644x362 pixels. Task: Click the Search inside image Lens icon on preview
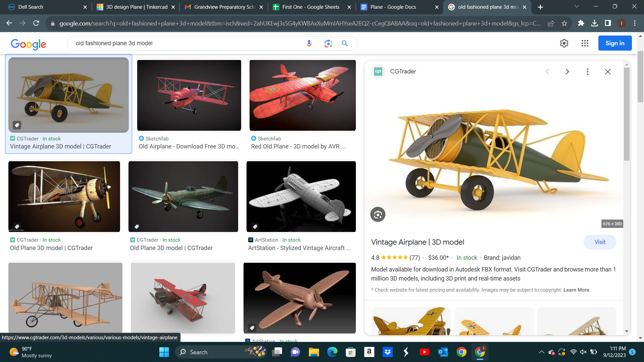point(378,214)
